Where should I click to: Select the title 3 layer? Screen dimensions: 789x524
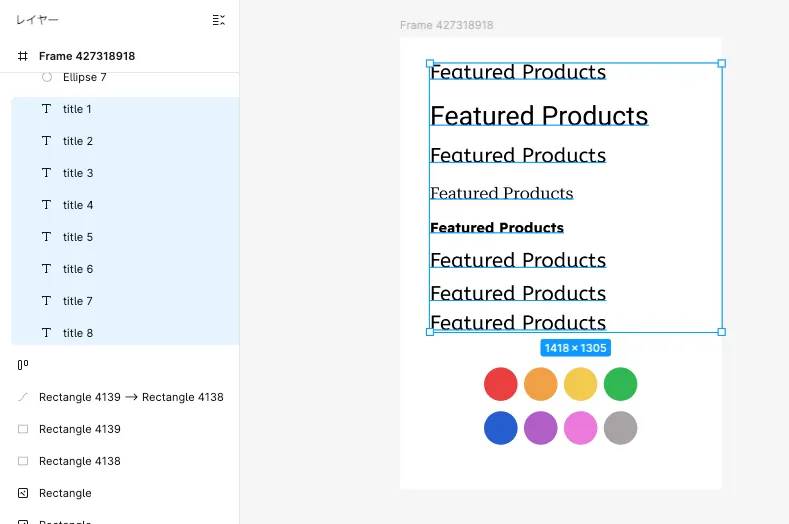coord(78,173)
